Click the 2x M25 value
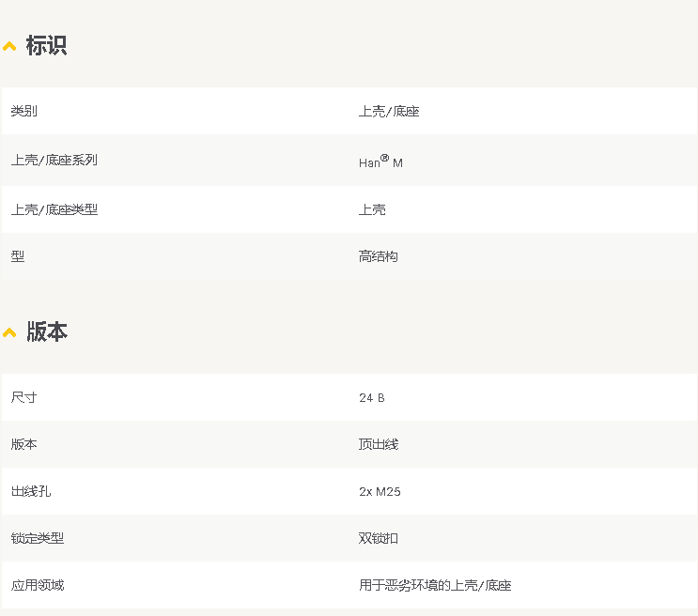Screen dimensions: 698x616 [380, 491]
